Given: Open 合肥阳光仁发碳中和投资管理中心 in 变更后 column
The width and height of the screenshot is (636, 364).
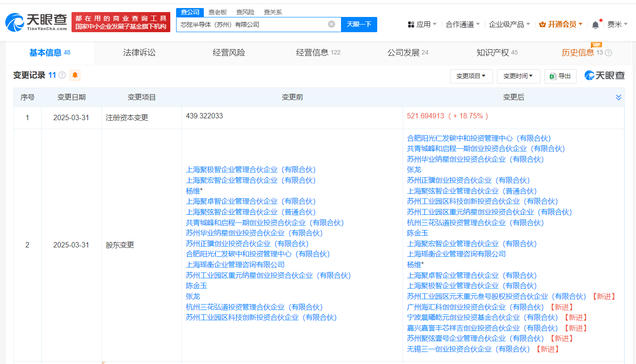Looking at the screenshot, I should tap(479, 138).
